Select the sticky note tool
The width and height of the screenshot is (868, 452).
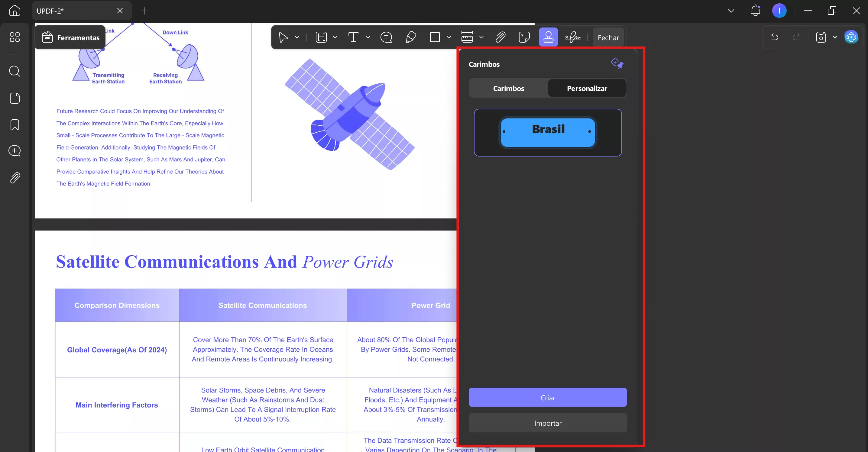[524, 37]
